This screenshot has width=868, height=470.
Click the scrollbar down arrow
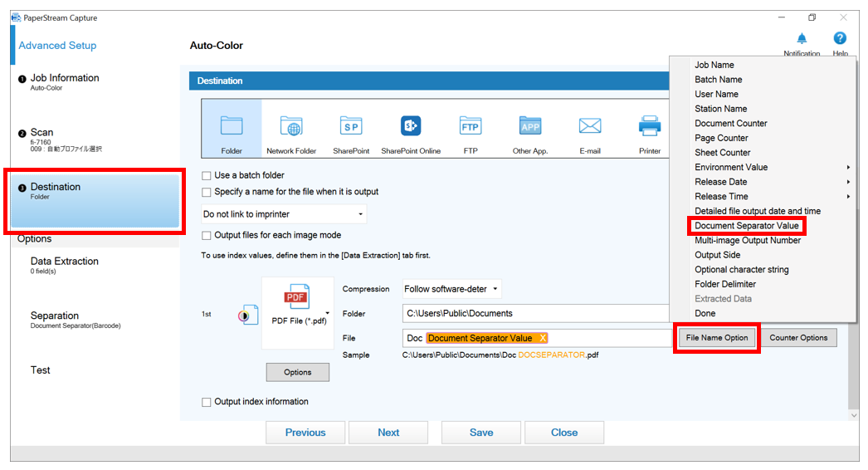click(x=854, y=415)
